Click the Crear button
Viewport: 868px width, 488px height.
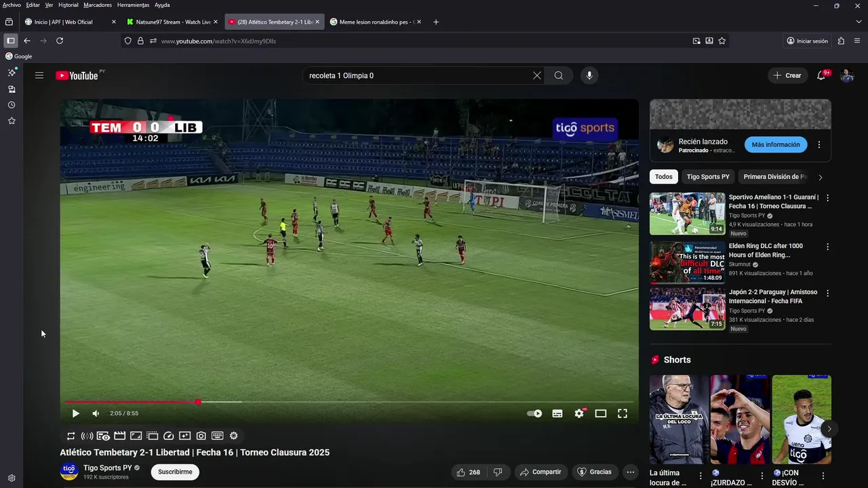coord(787,75)
